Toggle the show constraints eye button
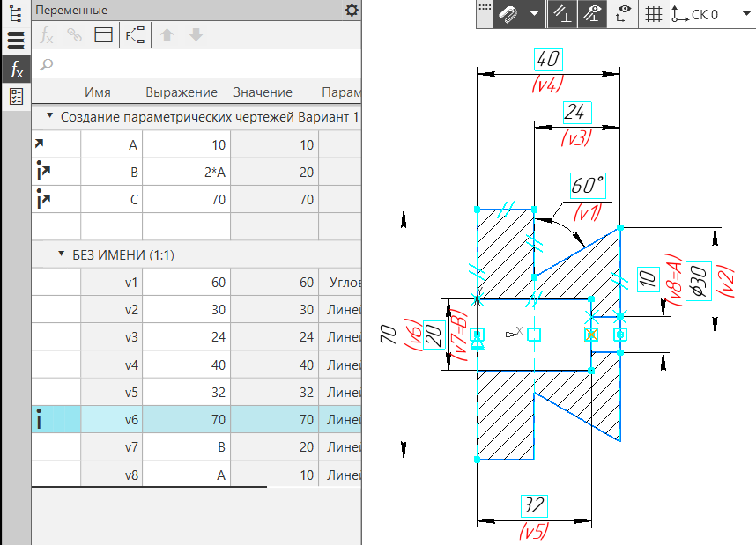Viewport: 756px width, 545px height. pyautogui.click(x=592, y=14)
